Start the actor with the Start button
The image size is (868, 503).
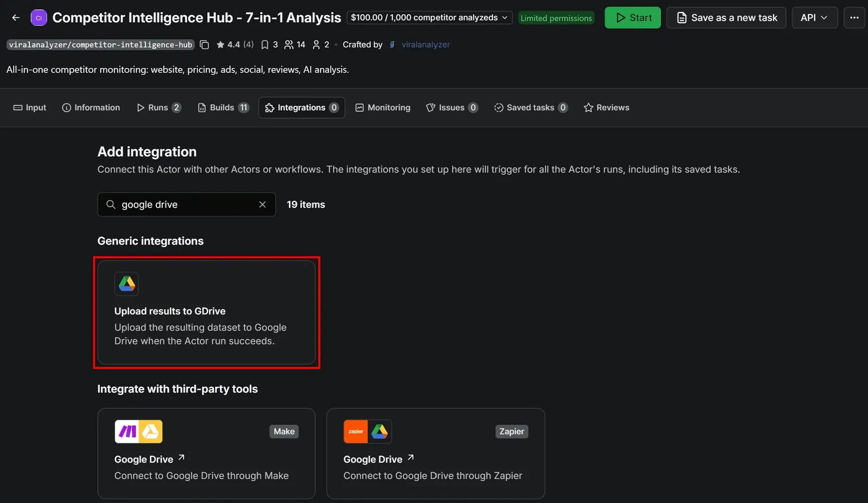click(x=633, y=17)
